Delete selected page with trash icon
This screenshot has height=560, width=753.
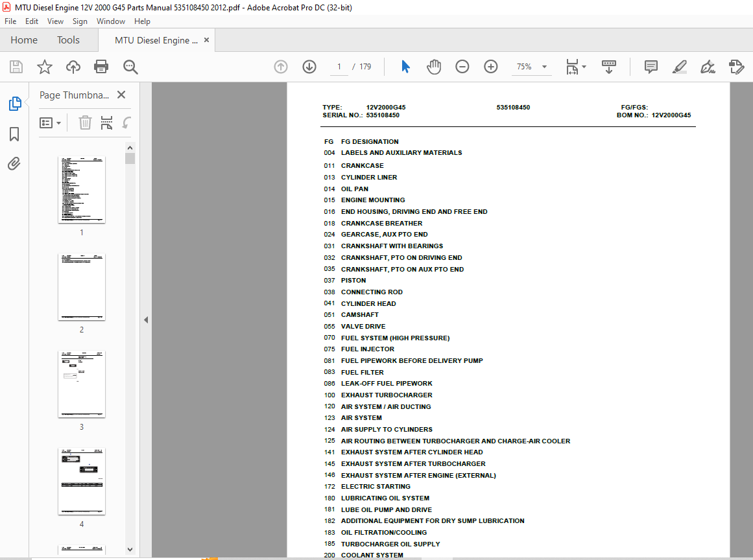coord(85,123)
